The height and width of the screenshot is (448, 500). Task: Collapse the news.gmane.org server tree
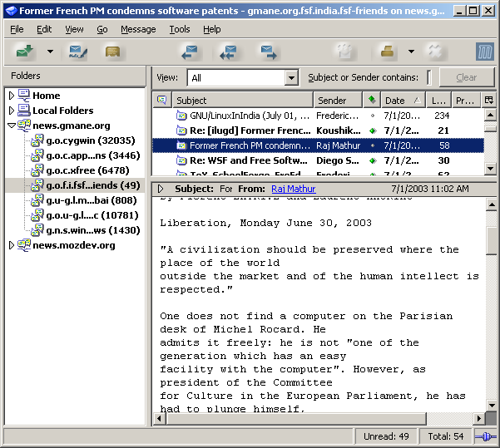point(12,126)
